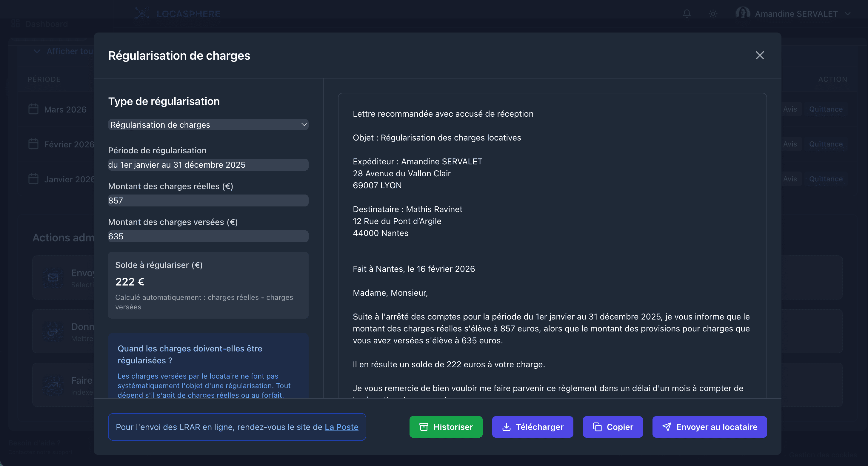
Task: Toggle the light theme sun icon
Action: (713, 13)
